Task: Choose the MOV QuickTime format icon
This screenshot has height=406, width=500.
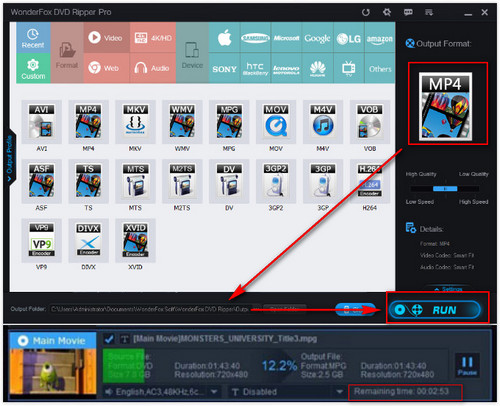Action: click(276, 122)
